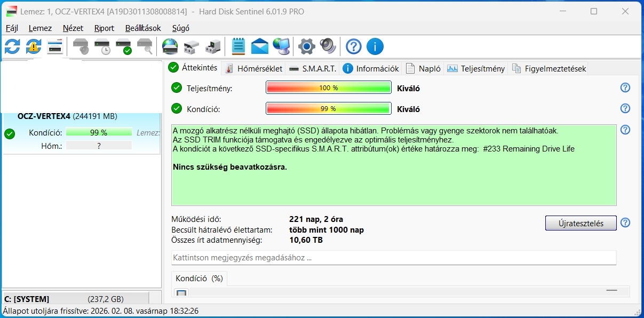Switch to the S.M.A.R.T. tab
The height and width of the screenshot is (318, 644).
pos(313,68)
